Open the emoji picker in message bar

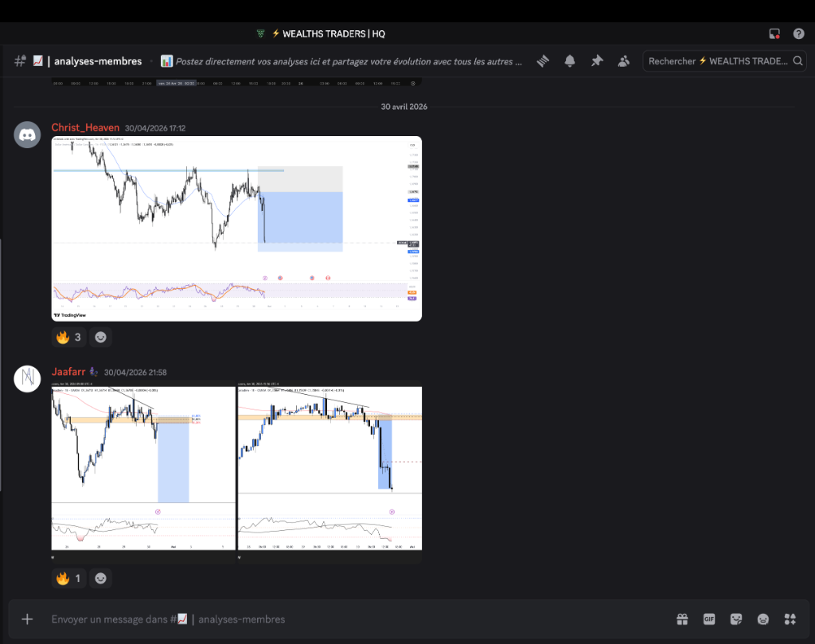(x=763, y=619)
